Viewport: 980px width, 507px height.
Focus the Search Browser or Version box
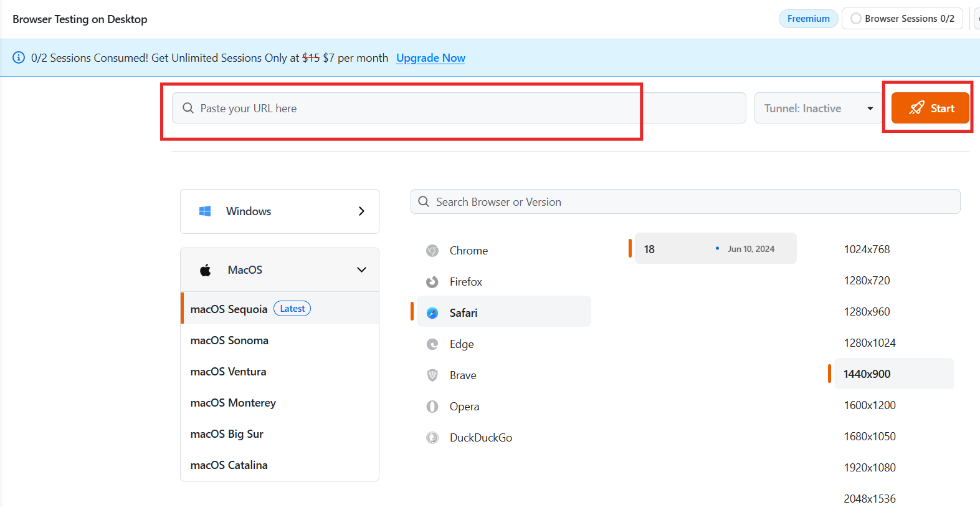pos(685,202)
